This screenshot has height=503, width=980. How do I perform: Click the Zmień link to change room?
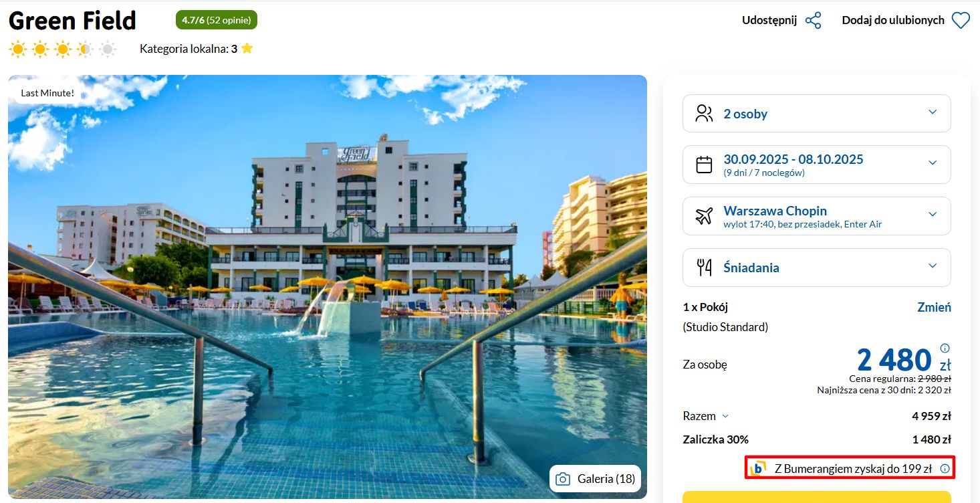tap(934, 308)
